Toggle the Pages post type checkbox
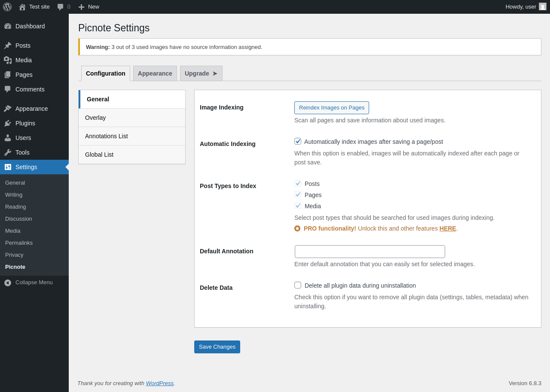The width and height of the screenshot is (550, 392). click(x=298, y=194)
